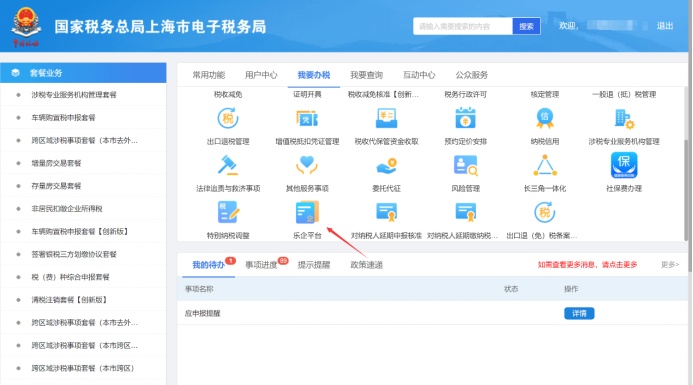Open the 对纳税人延期申报核准 icon
693x385 pixels.
[386, 212]
